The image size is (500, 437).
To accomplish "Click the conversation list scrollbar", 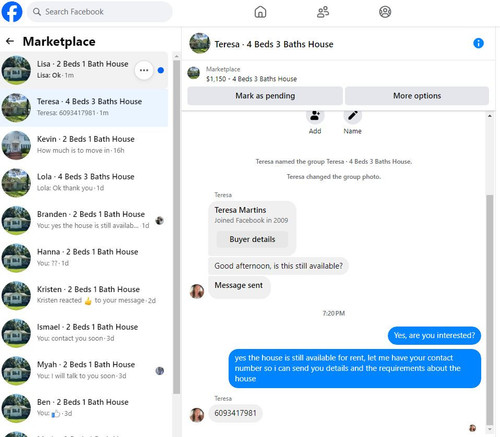I will [x=177, y=227].
